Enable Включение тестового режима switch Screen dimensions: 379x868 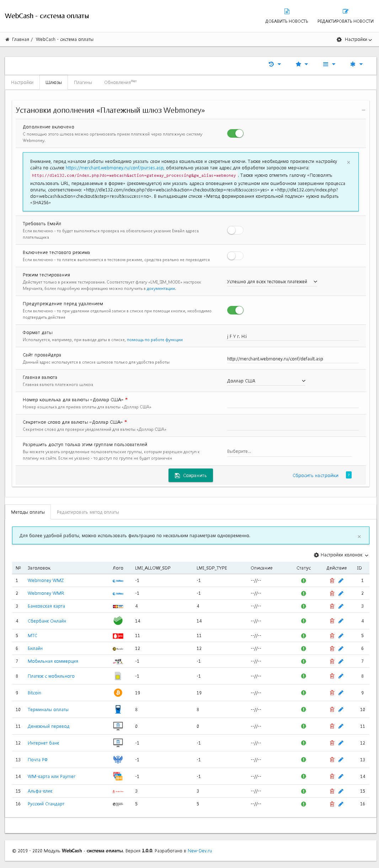click(235, 256)
